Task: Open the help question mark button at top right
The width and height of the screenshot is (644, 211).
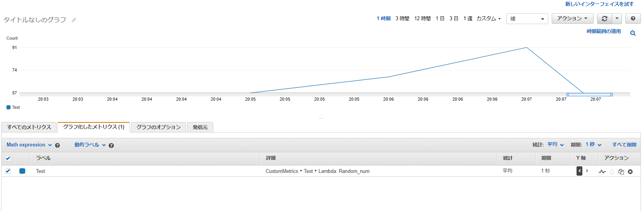Action: (633, 19)
